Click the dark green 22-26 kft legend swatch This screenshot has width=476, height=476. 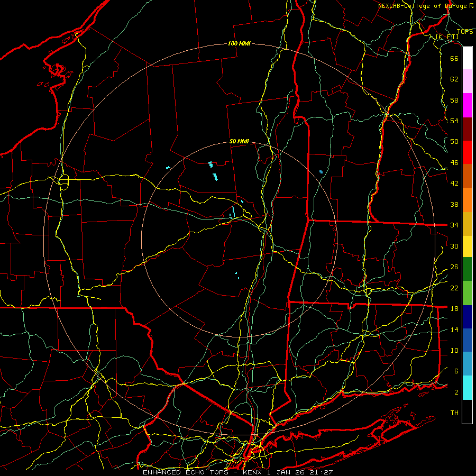coord(467,269)
